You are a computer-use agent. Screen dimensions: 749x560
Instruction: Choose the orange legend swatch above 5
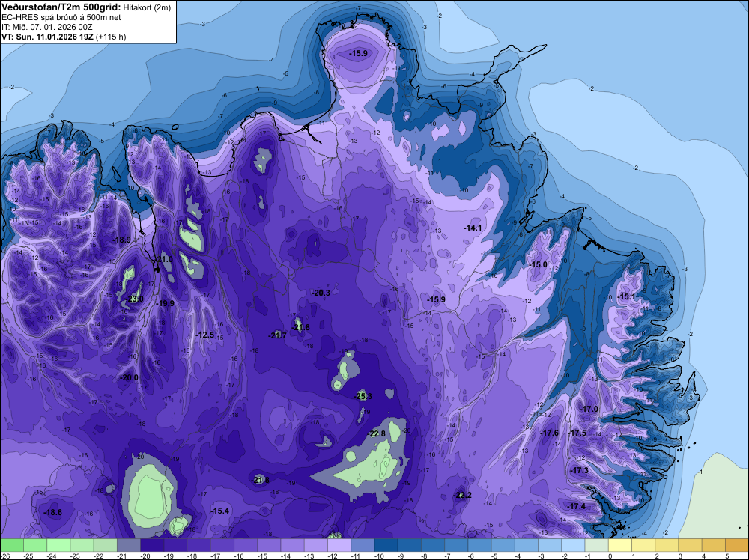click(x=737, y=545)
